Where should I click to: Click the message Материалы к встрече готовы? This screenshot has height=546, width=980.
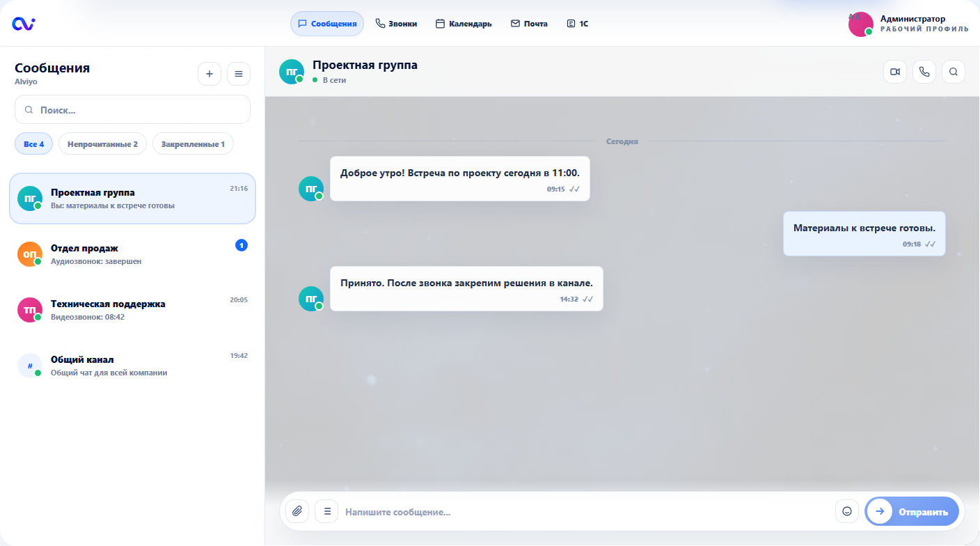point(864,234)
